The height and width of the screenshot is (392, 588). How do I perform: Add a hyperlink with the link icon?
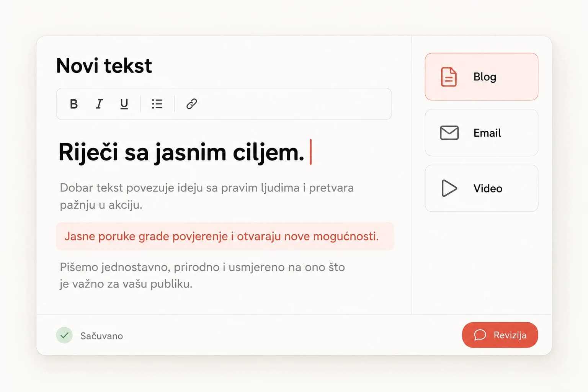pyautogui.click(x=191, y=104)
